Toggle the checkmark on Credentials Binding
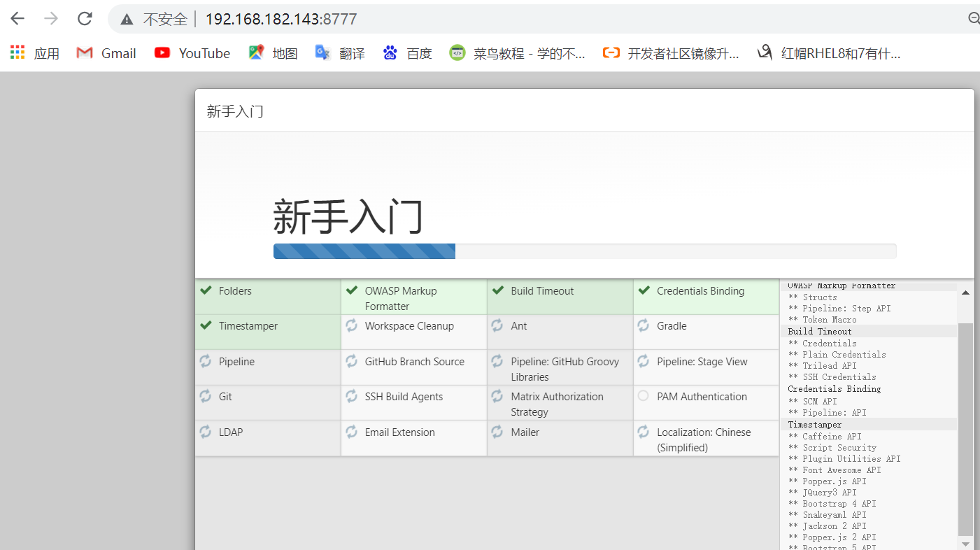980x550 pixels. click(x=644, y=290)
